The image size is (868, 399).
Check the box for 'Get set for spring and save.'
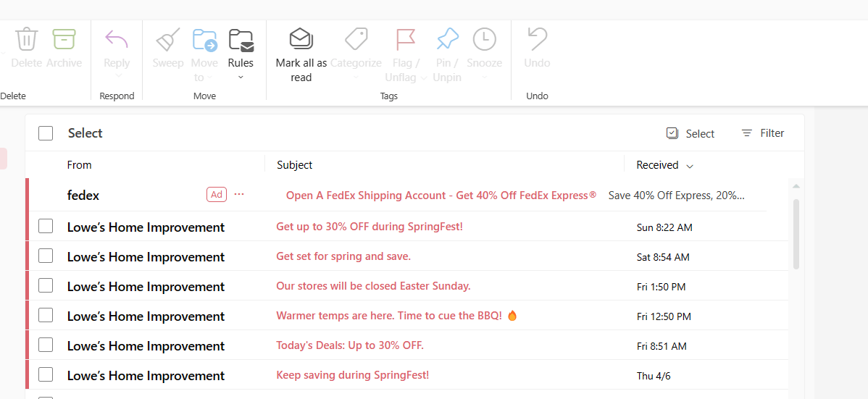pyautogui.click(x=46, y=256)
